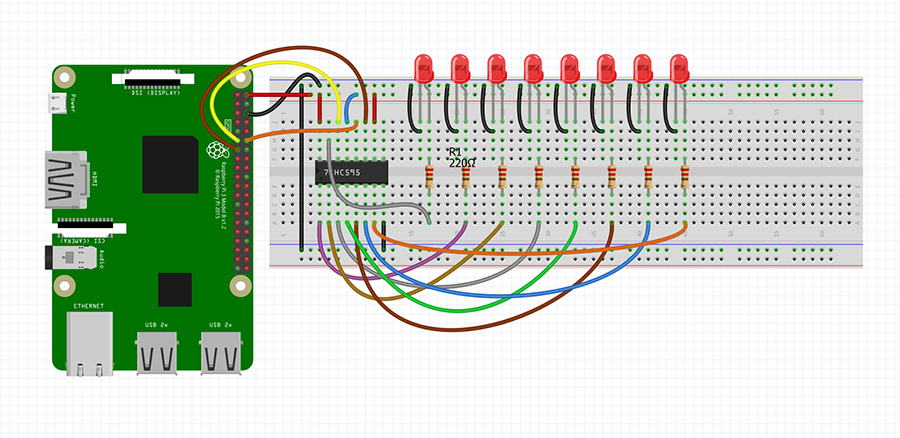
Task: Click the leftmost red LED
Action: pyautogui.click(x=424, y=68)
